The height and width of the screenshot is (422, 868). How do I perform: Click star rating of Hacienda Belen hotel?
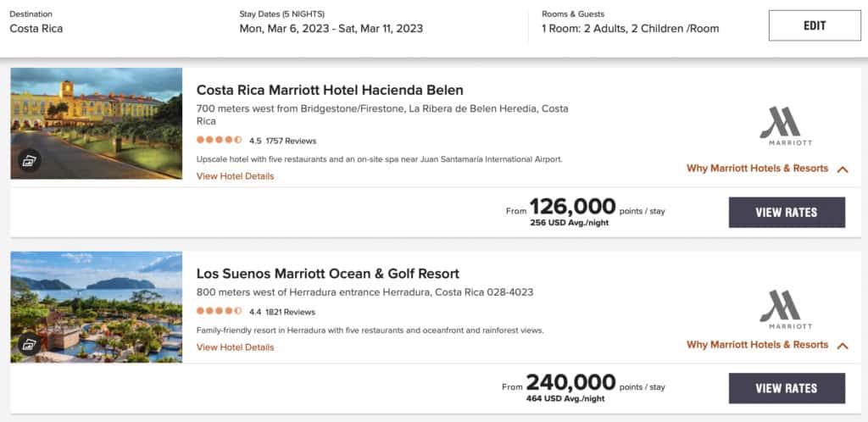coord(219,141)
